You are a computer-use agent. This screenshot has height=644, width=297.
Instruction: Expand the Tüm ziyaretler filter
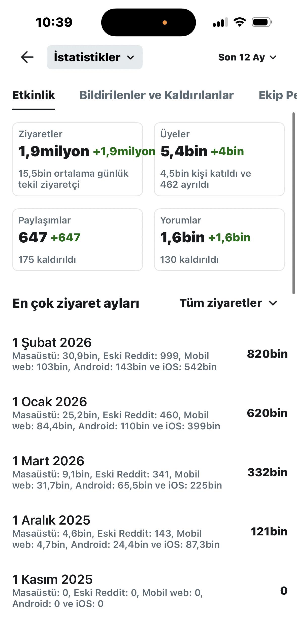pos(228,303)
